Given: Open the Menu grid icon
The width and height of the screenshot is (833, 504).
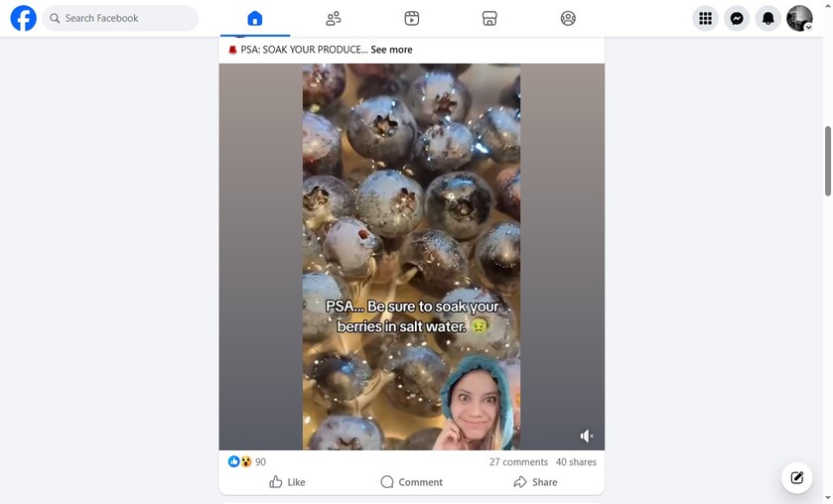Looking at the screenshot, I should click(705, 19).
